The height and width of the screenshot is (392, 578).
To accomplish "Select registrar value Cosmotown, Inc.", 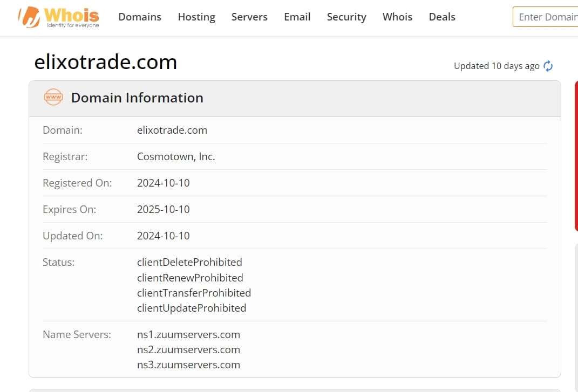I will (x=176, y=156).
